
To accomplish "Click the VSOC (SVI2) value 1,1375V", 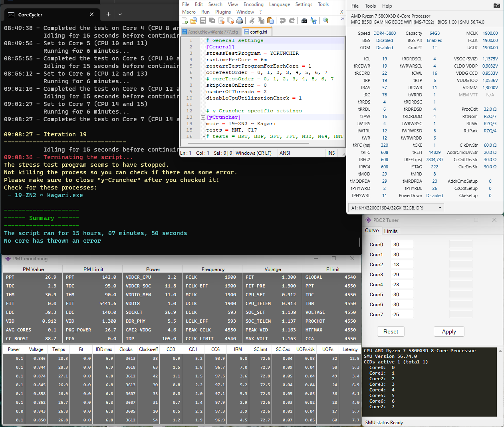I will (x=490, y=59).
